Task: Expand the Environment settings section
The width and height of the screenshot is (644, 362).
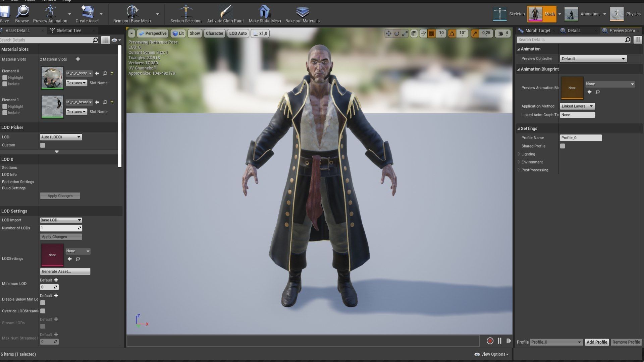Action: [x=519, y=162]
